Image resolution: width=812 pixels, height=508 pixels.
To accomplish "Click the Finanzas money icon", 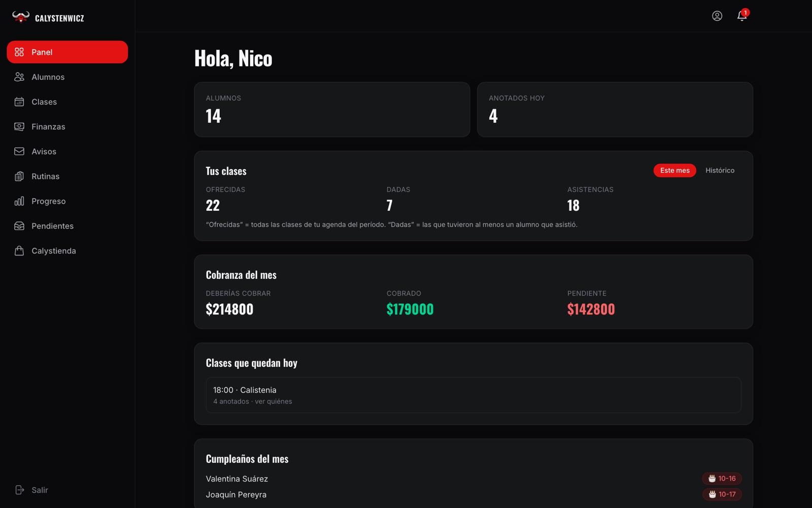I will click(19, 126).
